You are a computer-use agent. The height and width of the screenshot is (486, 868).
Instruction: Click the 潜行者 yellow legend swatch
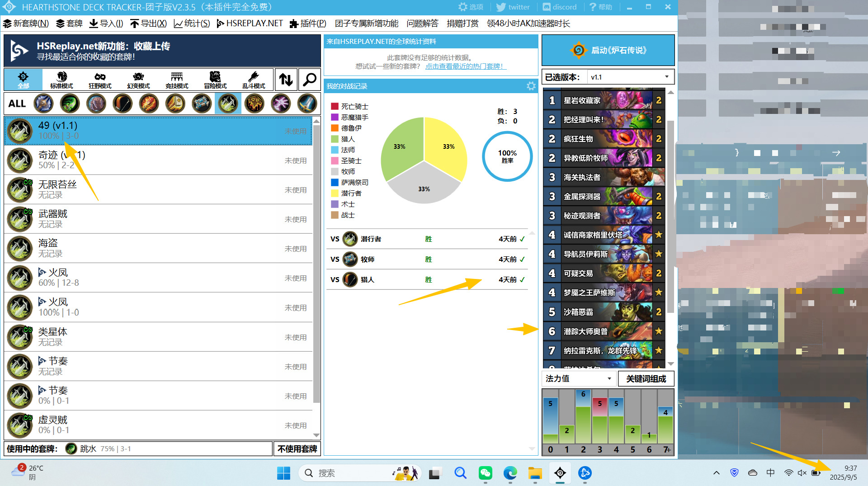(x=335, y=193)
